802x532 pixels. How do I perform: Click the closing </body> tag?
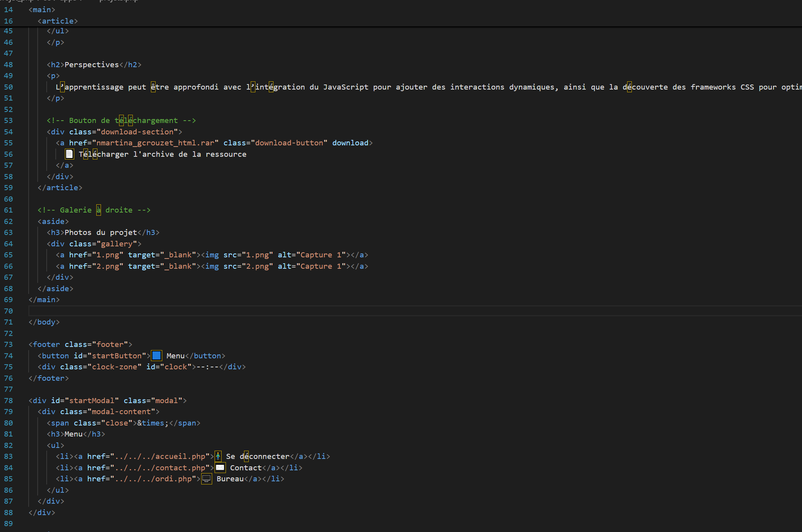(x=44, y=322)
